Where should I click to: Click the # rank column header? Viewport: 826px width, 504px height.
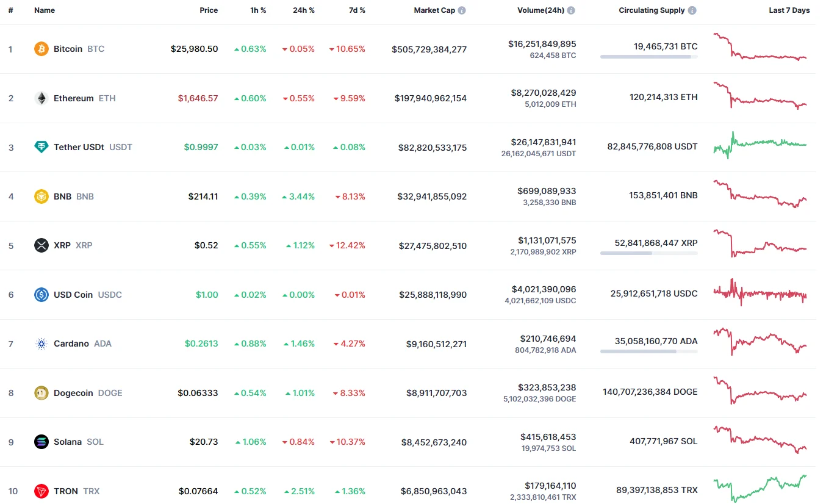pyautogui.click(x=10, y=10)
